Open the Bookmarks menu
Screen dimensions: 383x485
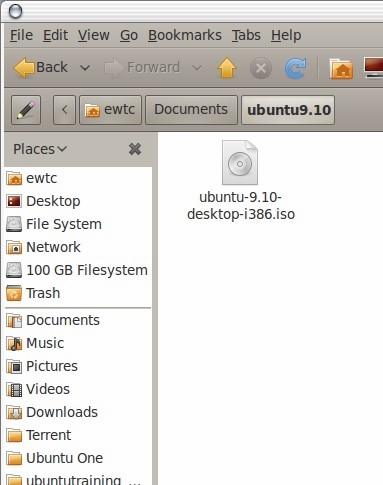click(185, 35)
